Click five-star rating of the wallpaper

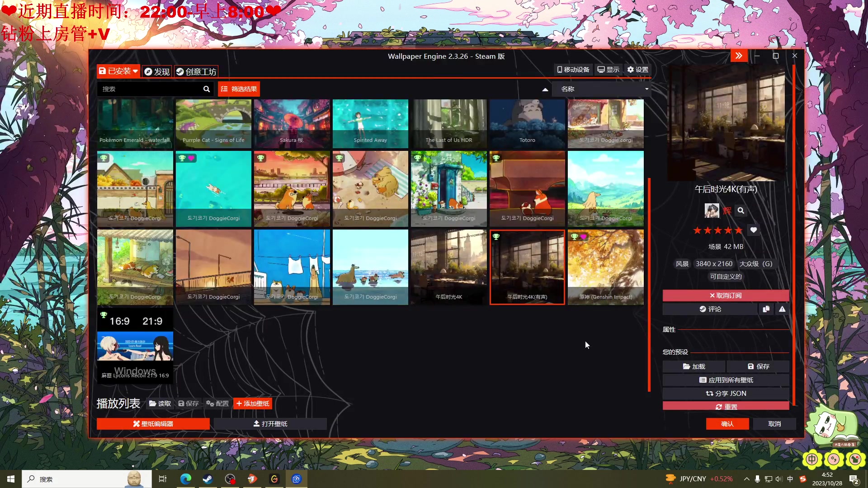click(x=717, y=230)
